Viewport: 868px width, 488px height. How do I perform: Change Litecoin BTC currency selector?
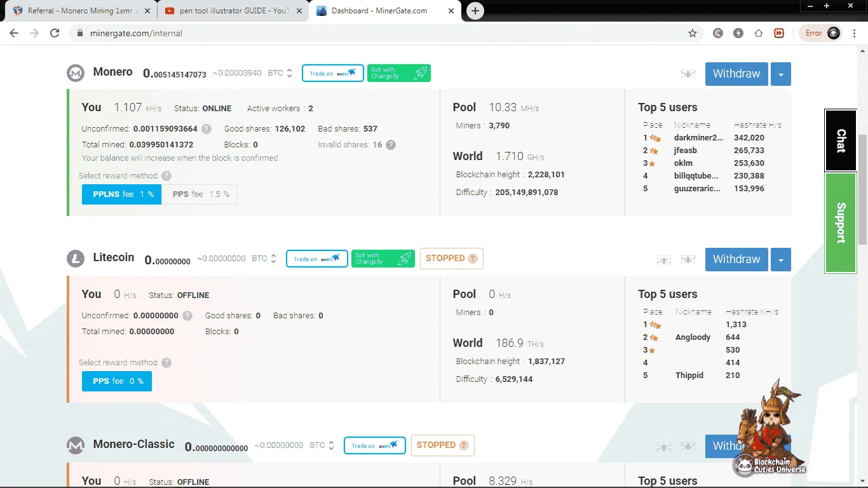click(264, 259)
